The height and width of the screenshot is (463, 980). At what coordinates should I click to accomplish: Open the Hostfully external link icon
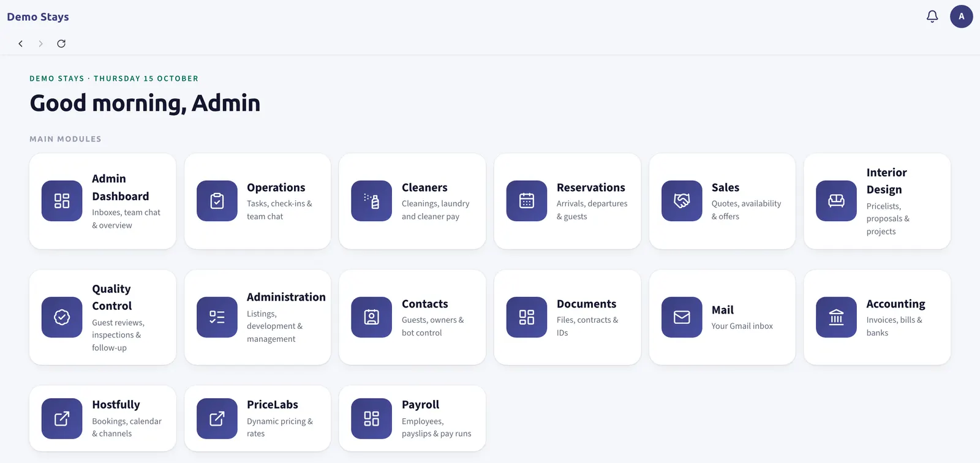pos(62,419)
